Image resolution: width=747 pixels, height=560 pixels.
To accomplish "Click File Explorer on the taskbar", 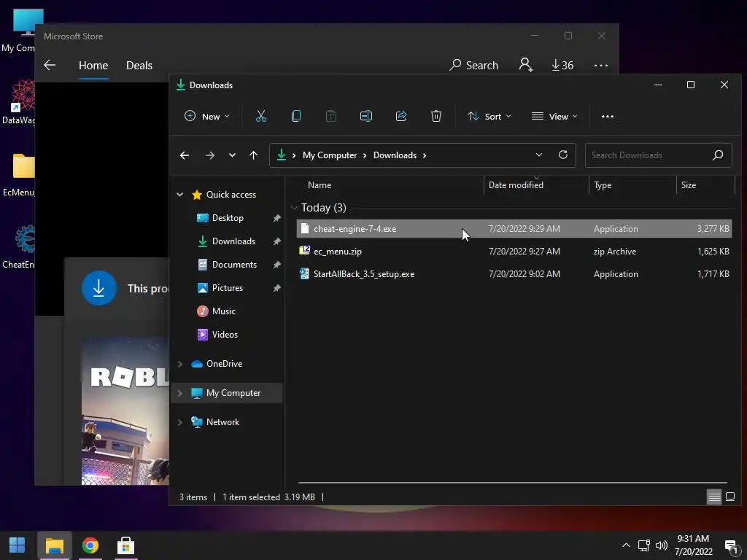I will point(54,545).
